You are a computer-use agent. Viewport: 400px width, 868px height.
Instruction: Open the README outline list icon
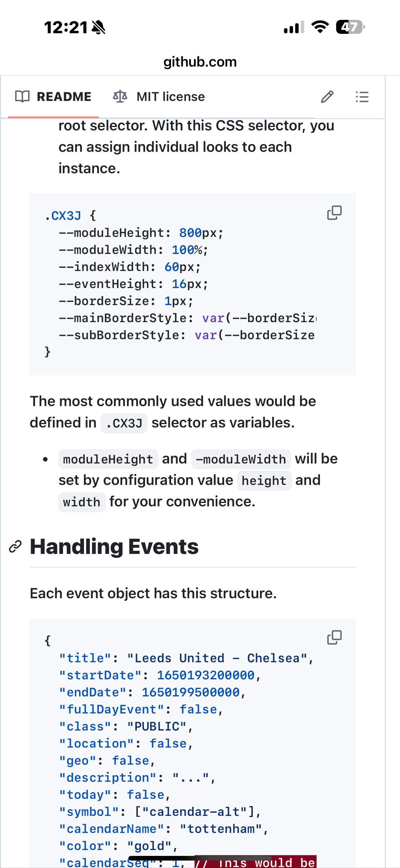point(362,97)
